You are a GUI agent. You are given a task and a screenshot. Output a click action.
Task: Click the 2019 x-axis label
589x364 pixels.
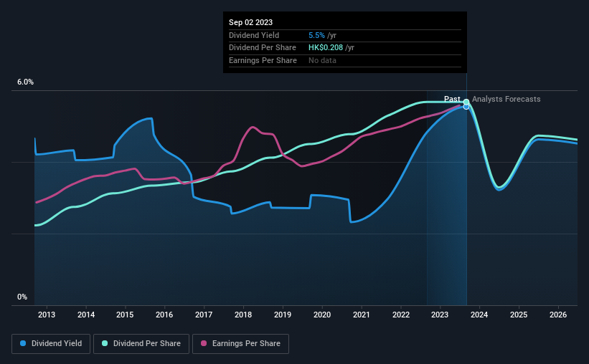[283, 315]
